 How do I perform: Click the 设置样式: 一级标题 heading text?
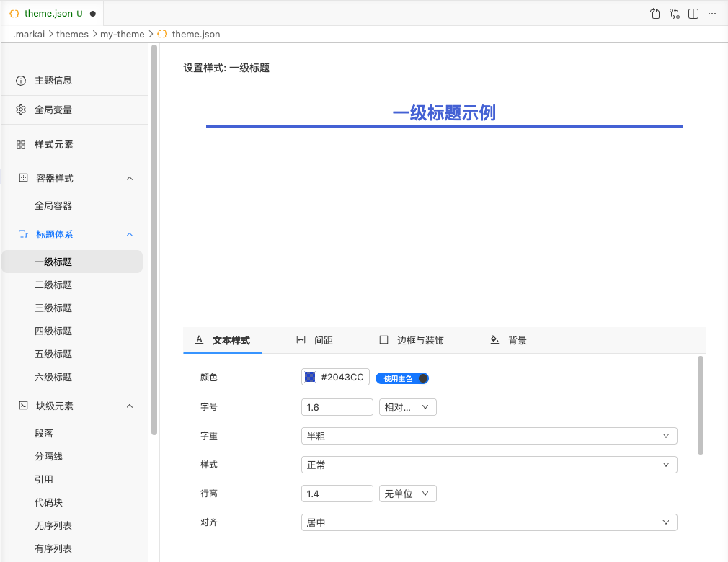226,68
